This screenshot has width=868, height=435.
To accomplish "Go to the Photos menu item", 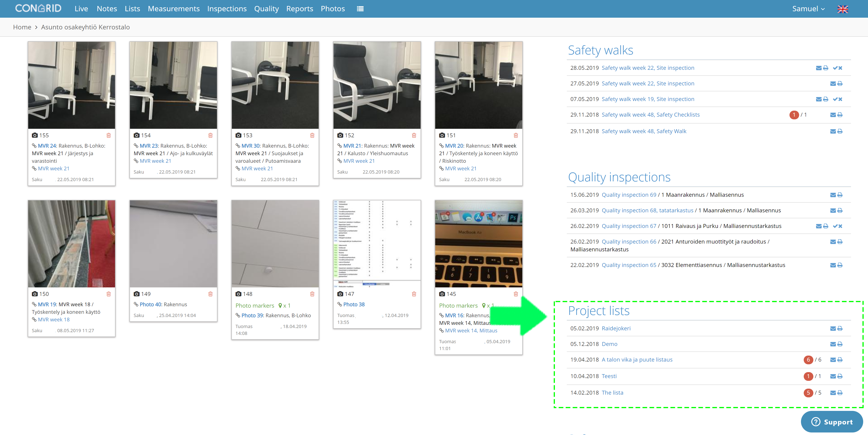I will point(333,9).
